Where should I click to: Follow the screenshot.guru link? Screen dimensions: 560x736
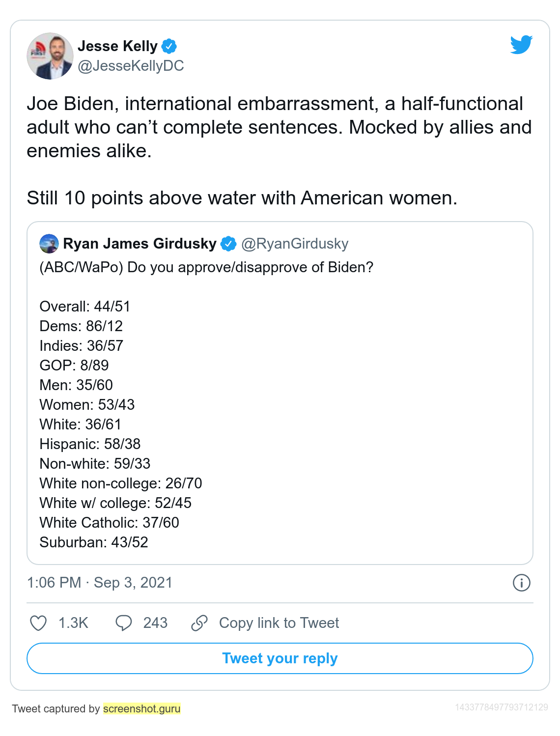pos(142,708)
